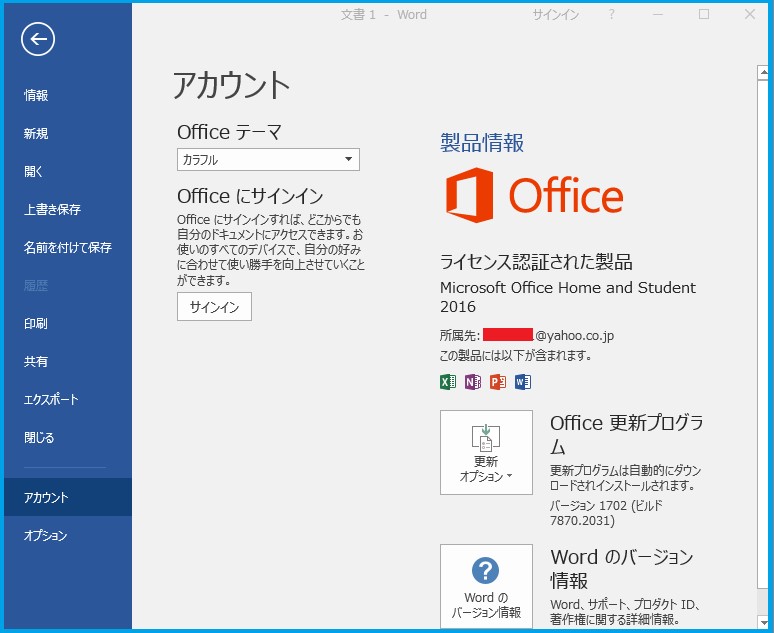
Task: Click the scrollbar up arrow
Action: click(x=763, y=73)
